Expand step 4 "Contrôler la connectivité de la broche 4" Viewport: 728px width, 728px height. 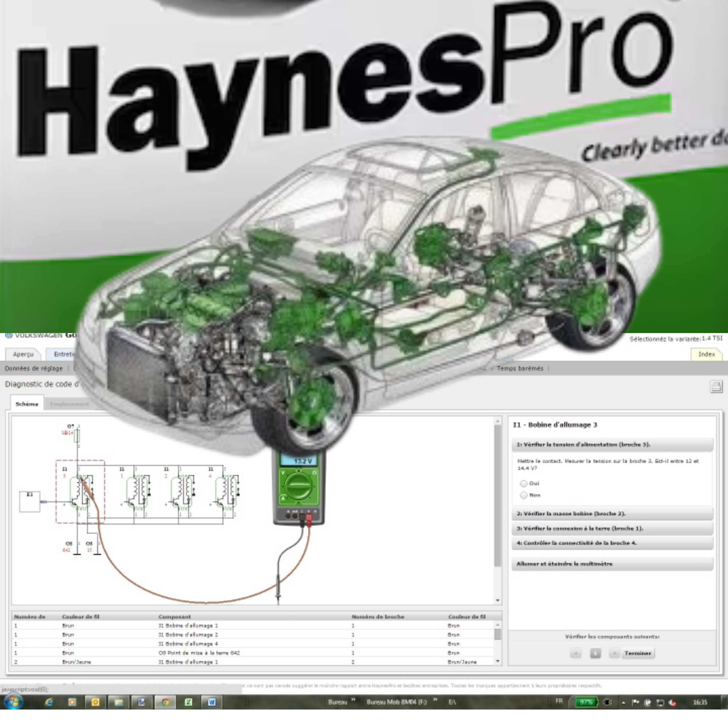point(612,543)
